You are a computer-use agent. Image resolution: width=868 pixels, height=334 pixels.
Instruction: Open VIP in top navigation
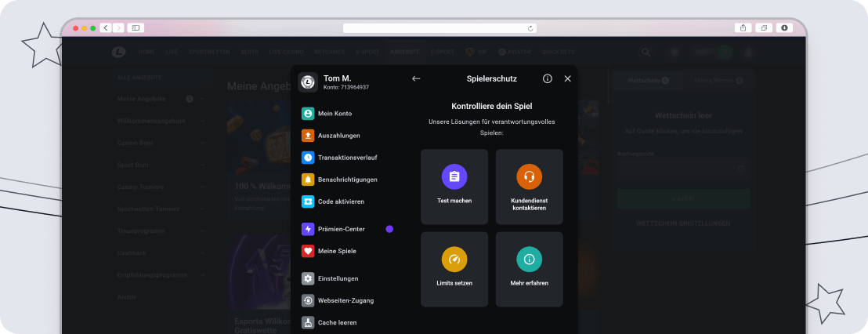(x=476, y=52)
